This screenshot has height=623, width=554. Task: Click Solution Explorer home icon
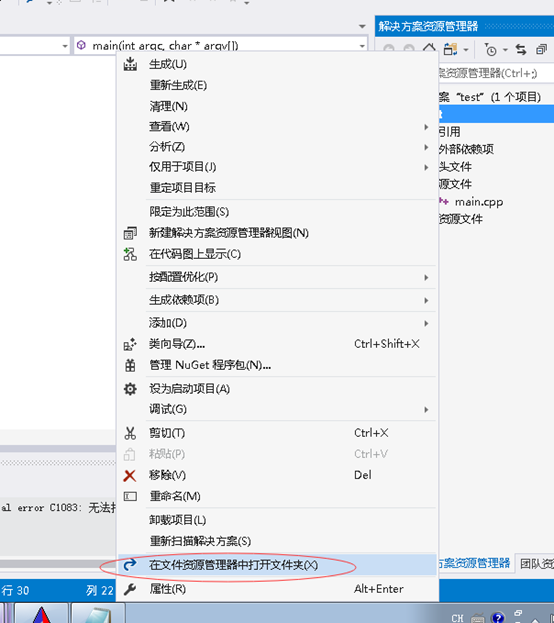tap(429, 49)
